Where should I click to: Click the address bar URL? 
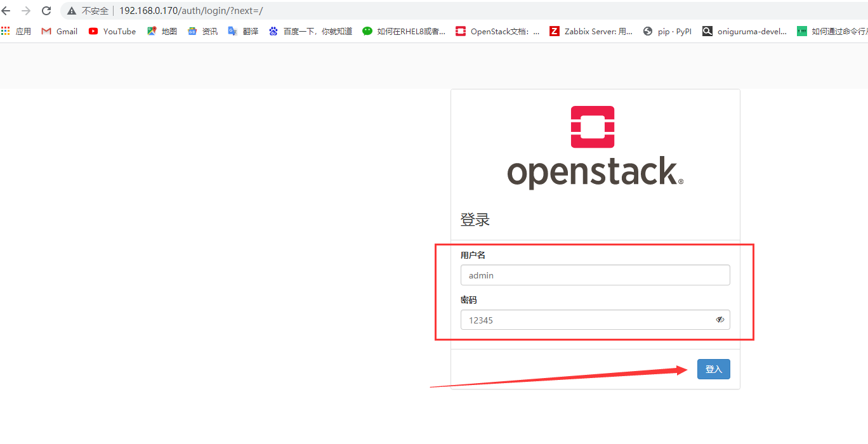point(191,11)
